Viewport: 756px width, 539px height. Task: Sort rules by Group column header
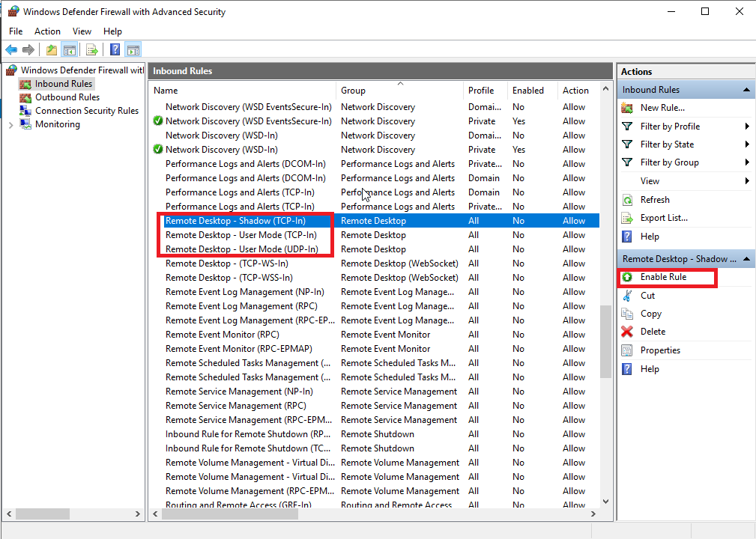399,91
